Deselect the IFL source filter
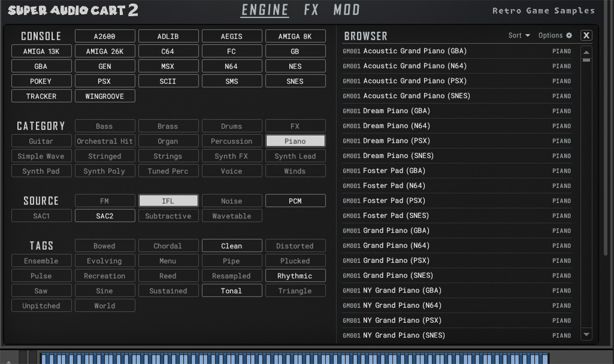Image resolution: width=614 pixels, height=364 pixels. tap(168, 200)
